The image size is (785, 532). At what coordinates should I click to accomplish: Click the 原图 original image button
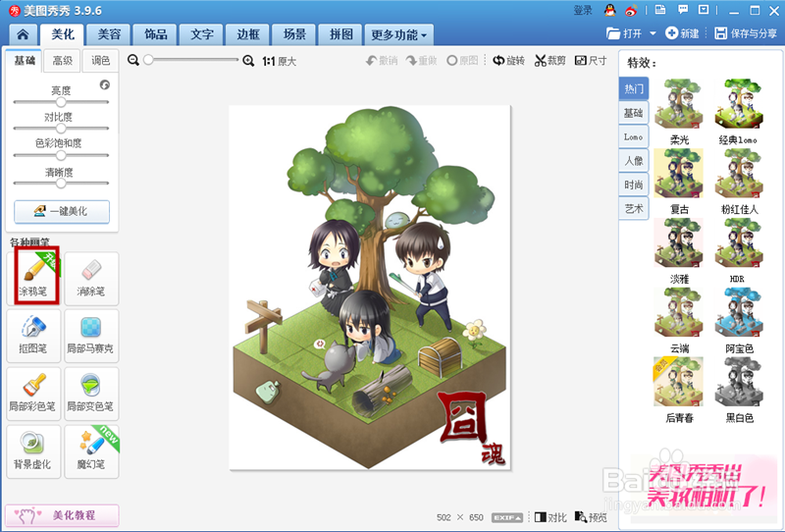point(462,61)
